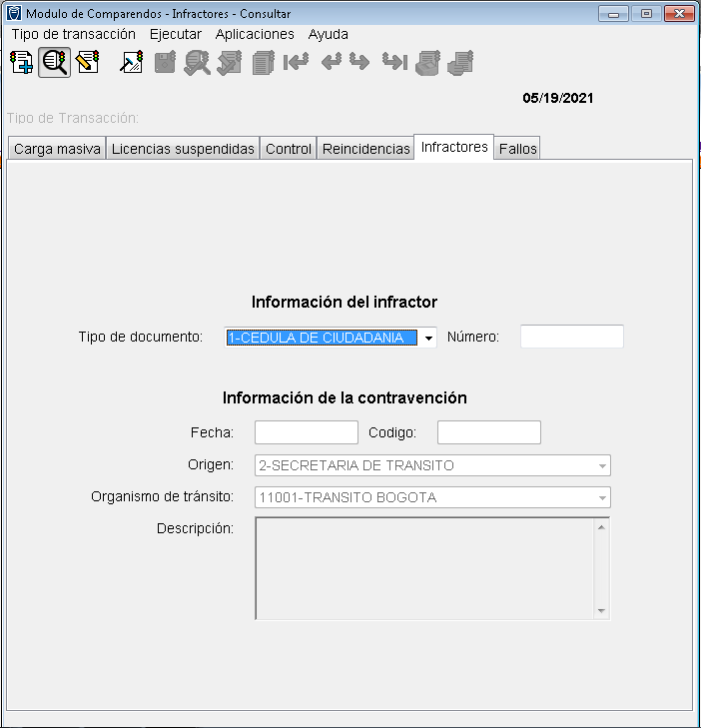Image resolution: width=701 pixels, height=728 pixels.
Task: Switch to the Licencias suspendidas tab
Action: 183,149
